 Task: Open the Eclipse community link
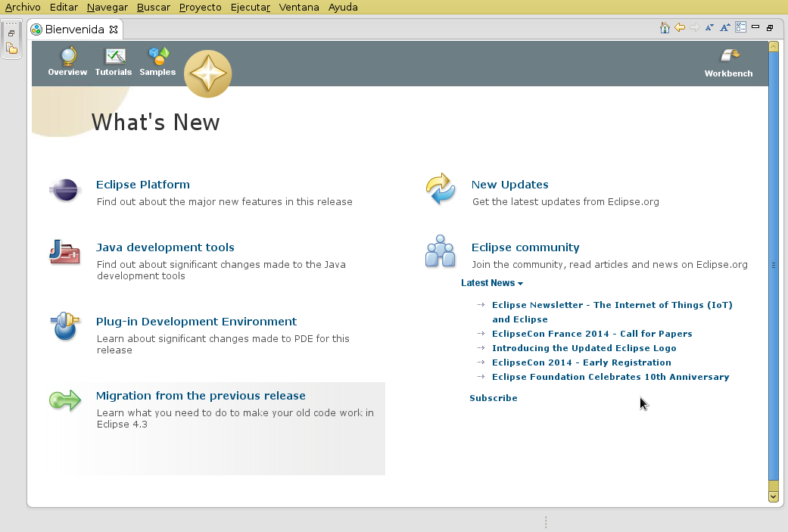525,247
